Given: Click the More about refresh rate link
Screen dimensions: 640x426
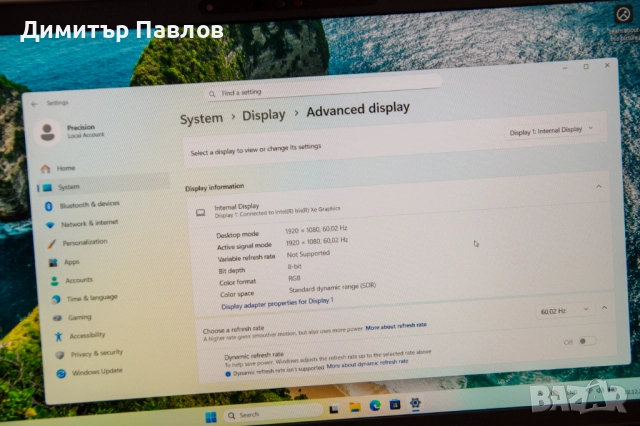Looking at the screenshot, I should 396,326.
